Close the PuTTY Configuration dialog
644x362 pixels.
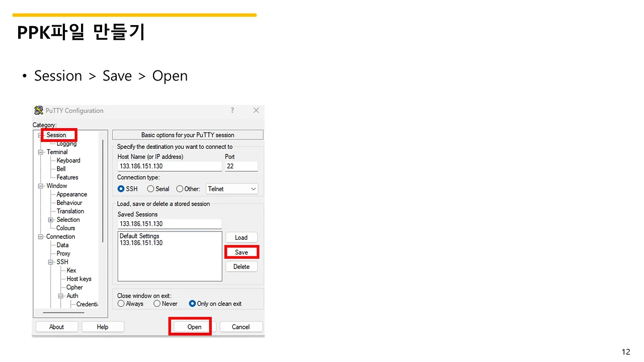(256, 111)
